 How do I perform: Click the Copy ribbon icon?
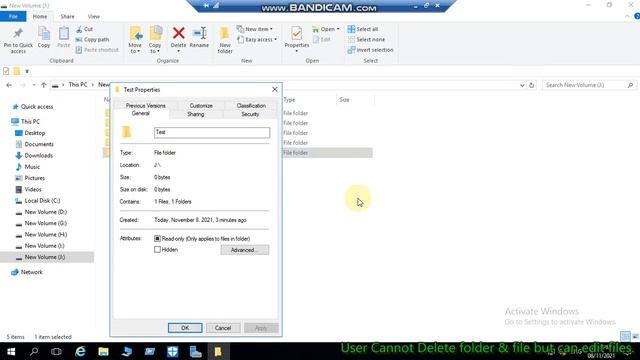pos(44,38)
